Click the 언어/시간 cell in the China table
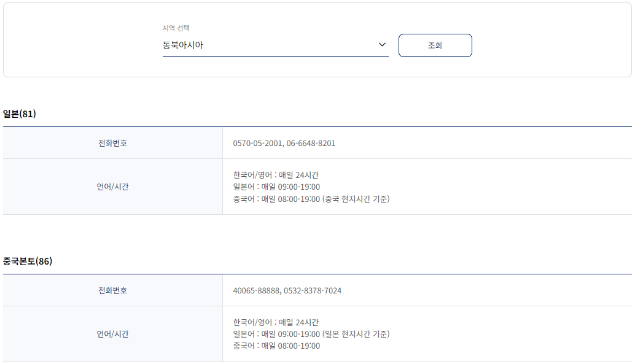 pos(112,335)
